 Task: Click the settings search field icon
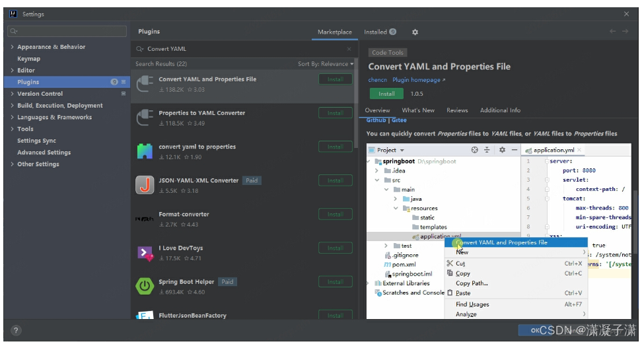point(14,31)
